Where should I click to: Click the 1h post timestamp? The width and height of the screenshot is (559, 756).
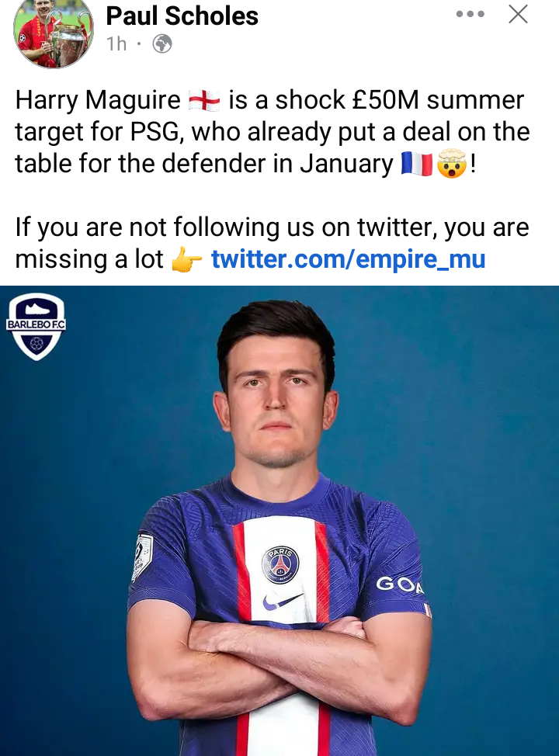pyautogui.click(x=116, y=44)
